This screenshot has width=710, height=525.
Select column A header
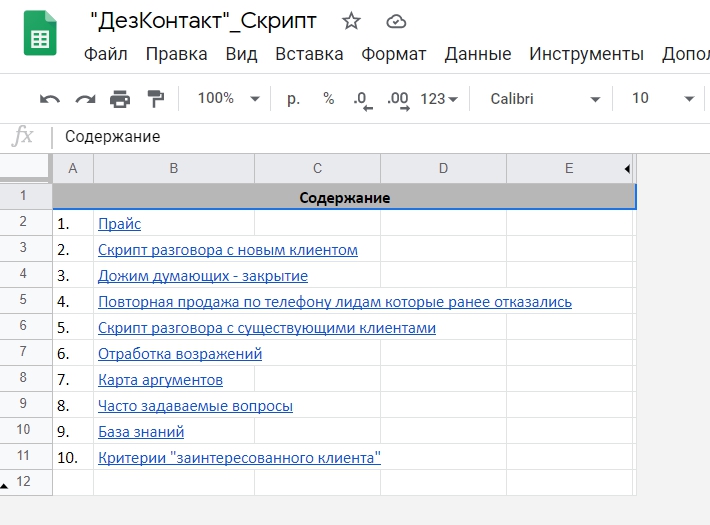tap(73, 169)
